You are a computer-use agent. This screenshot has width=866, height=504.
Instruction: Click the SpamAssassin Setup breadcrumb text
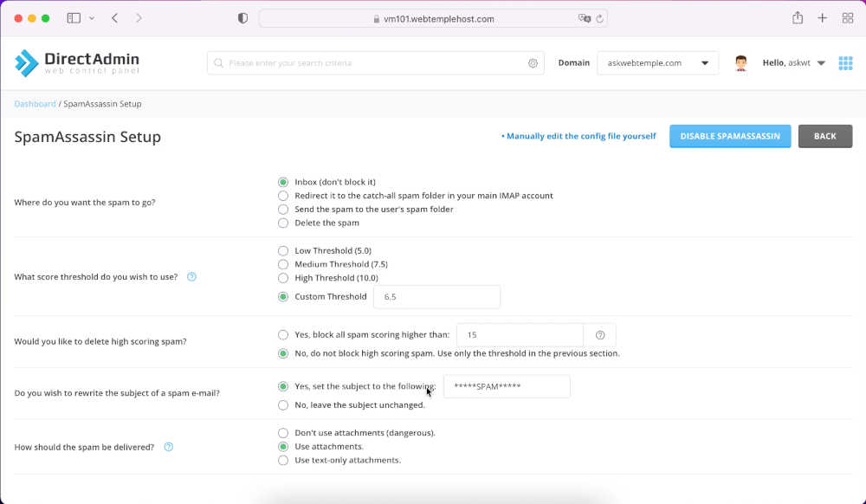click(102, 104)
